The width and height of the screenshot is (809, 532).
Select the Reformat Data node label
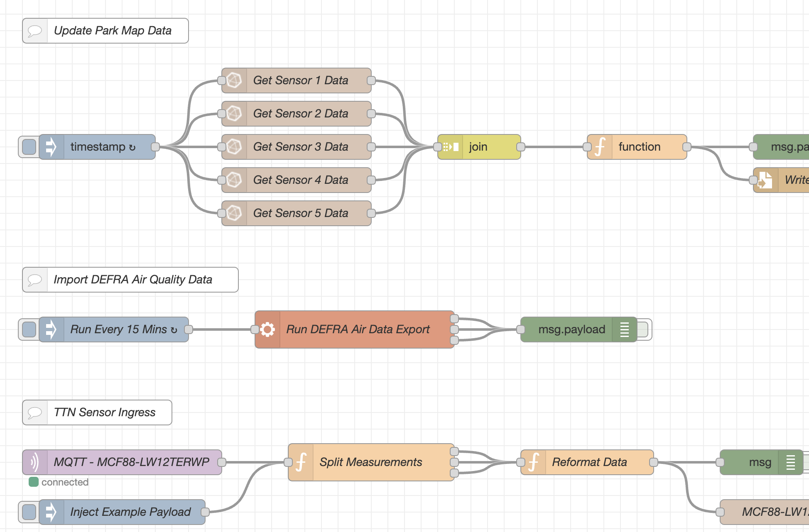coord(590,462)
